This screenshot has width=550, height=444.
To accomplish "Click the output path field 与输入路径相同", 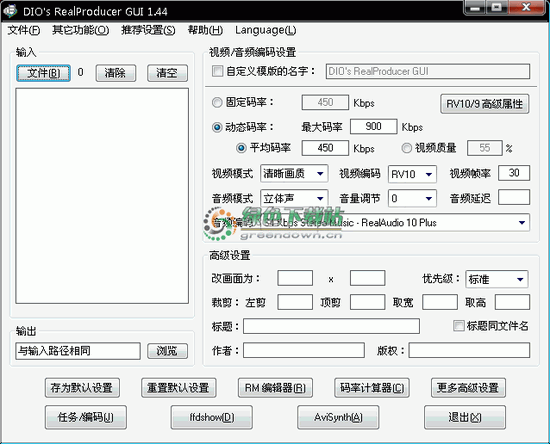I will click(78, 351).
